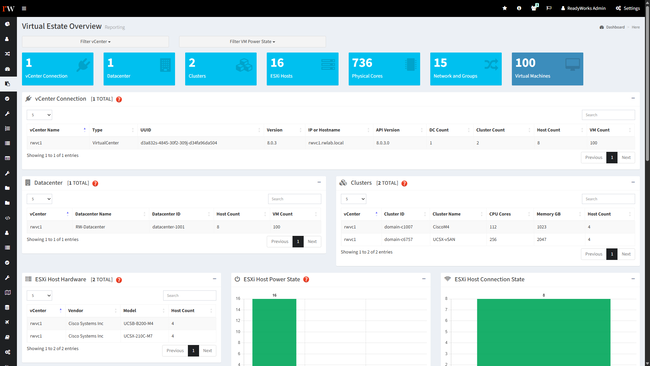Click the Datacenter summary card
This screenshot has width=650, height=366.
coord(139,69)
